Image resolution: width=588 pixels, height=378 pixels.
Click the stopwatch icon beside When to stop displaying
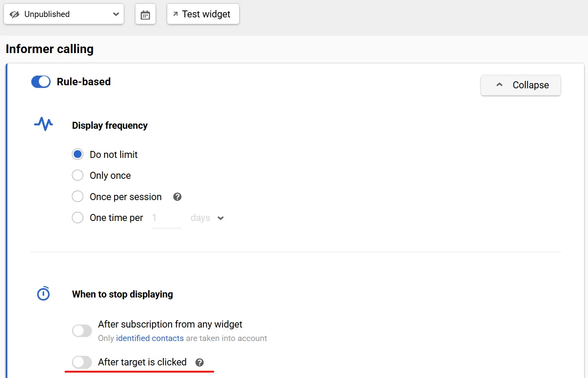coord(43,294)
